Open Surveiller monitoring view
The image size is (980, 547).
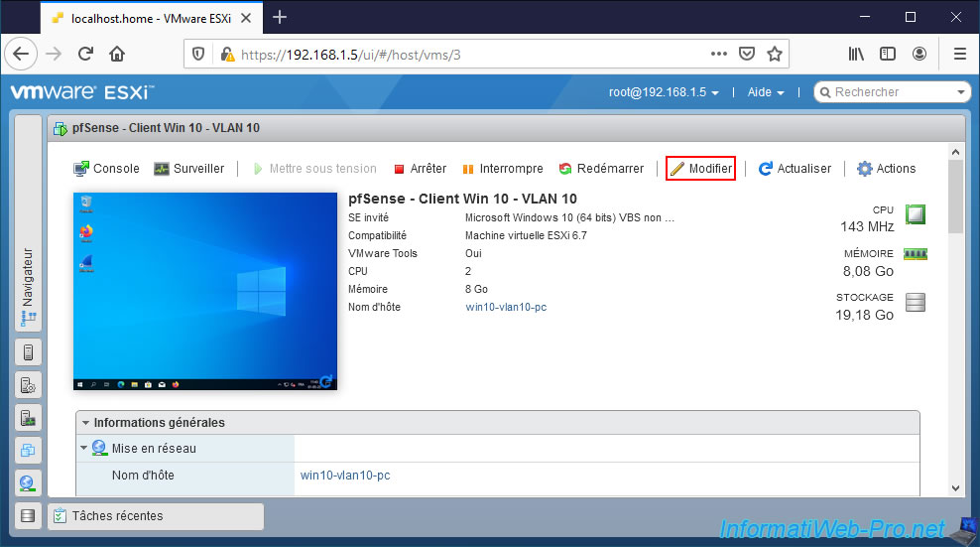point(188,169)
